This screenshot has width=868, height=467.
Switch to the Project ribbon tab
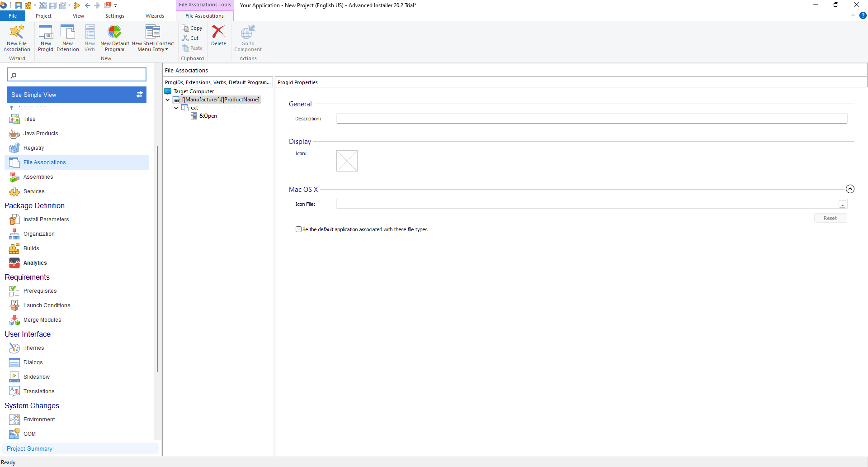(x=43, y=16)
